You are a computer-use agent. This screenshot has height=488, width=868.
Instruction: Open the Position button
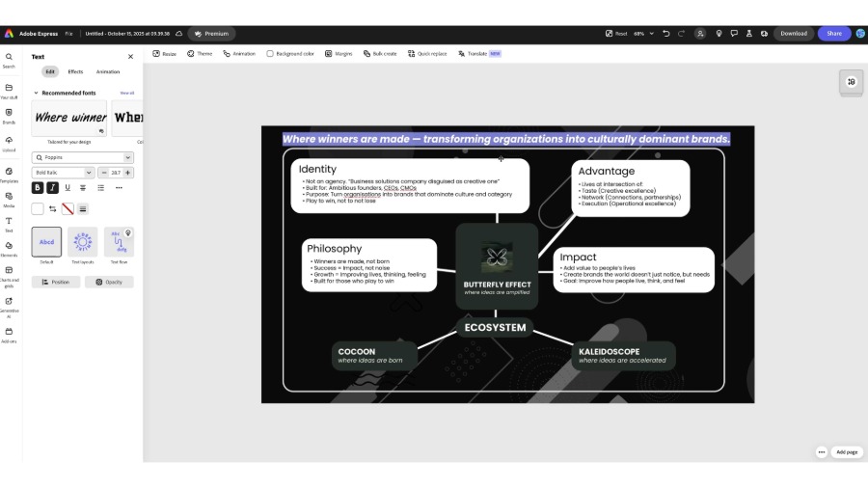point(56,282)
